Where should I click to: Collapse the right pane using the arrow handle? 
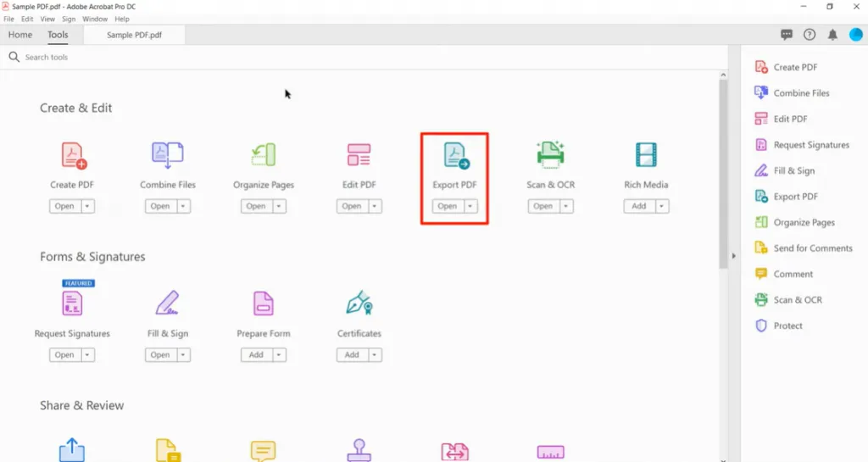click(734, 256)
